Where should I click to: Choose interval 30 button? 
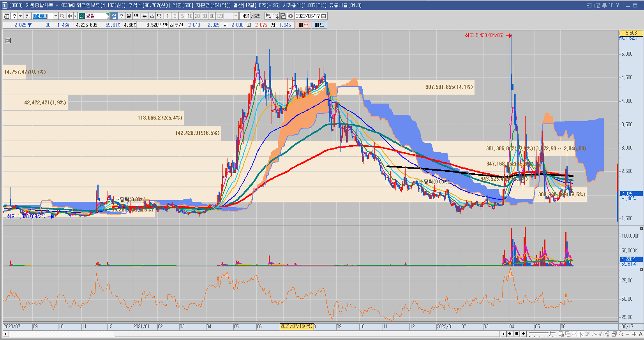[205, 16]
